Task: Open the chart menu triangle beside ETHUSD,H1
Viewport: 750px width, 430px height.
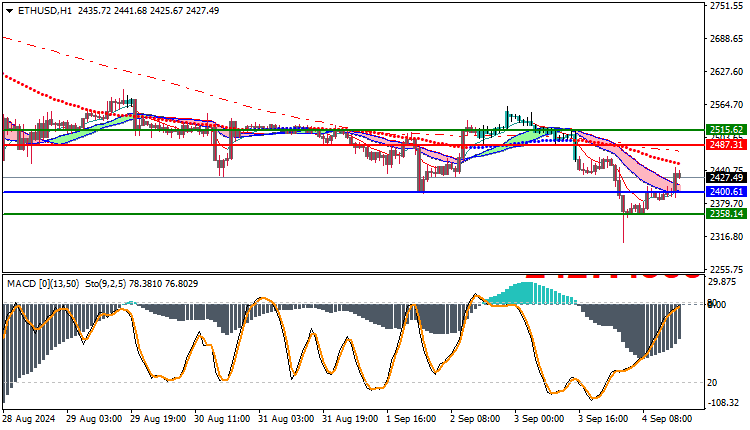Action: [x=10, y=11]
